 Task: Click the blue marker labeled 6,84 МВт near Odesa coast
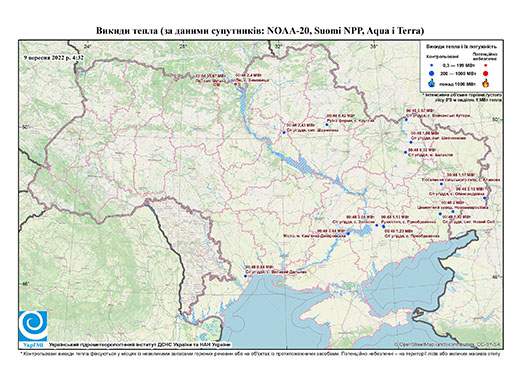(x=246, y=276)
